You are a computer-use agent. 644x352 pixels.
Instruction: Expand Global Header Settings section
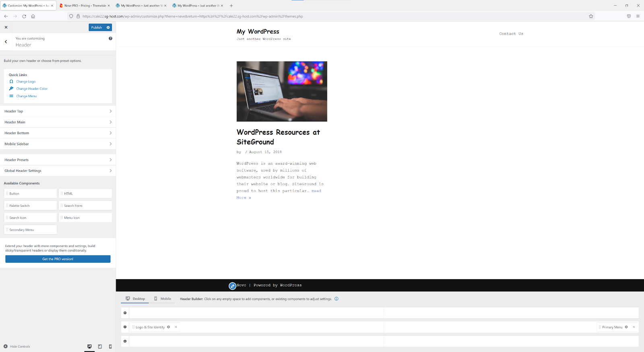click(x=58, y=171)
